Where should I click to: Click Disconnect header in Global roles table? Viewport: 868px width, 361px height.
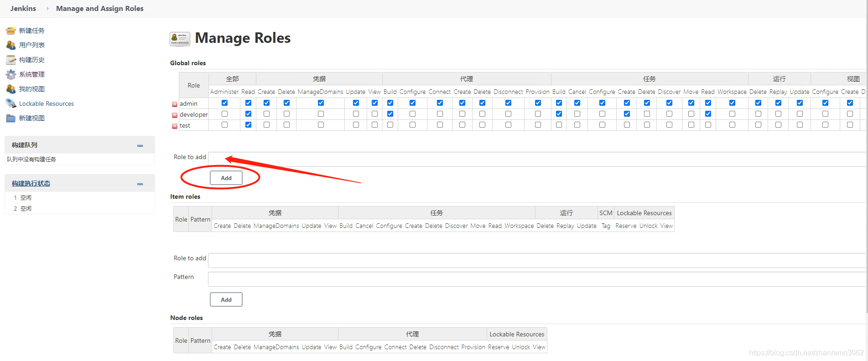click(508, 92)
